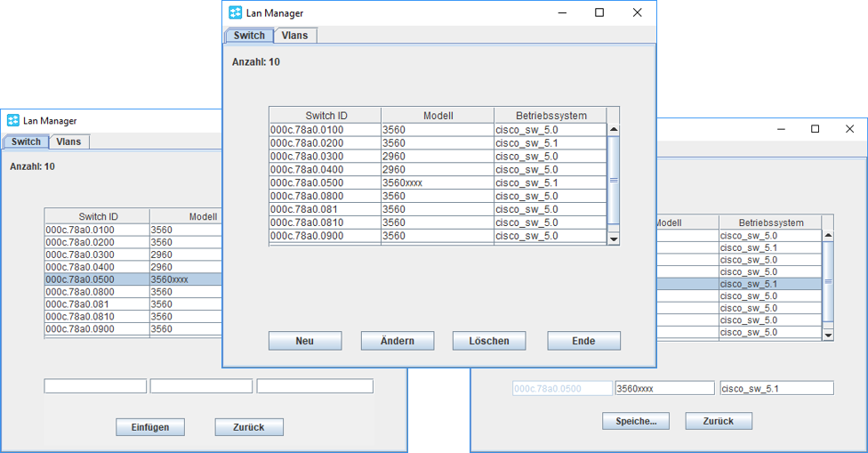868x453 pixels.
Task: Maximize the front Lan Manager window
Action: tap(599, 13)
